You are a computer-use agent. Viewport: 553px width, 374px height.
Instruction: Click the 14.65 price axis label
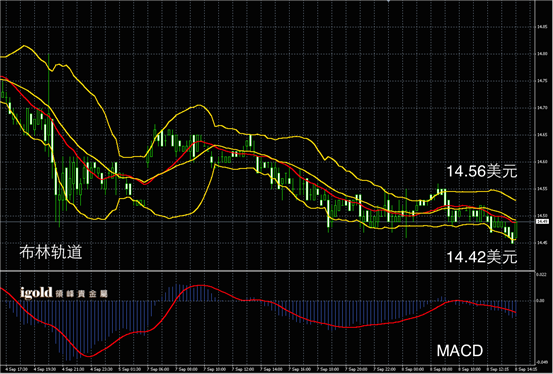pos(542,135)
